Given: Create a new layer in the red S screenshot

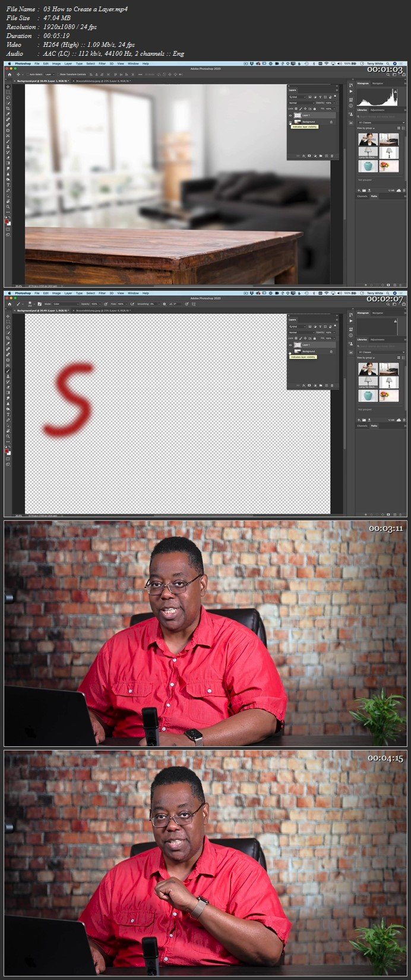Looking at the screenshot, I should [x=326, y=386].
